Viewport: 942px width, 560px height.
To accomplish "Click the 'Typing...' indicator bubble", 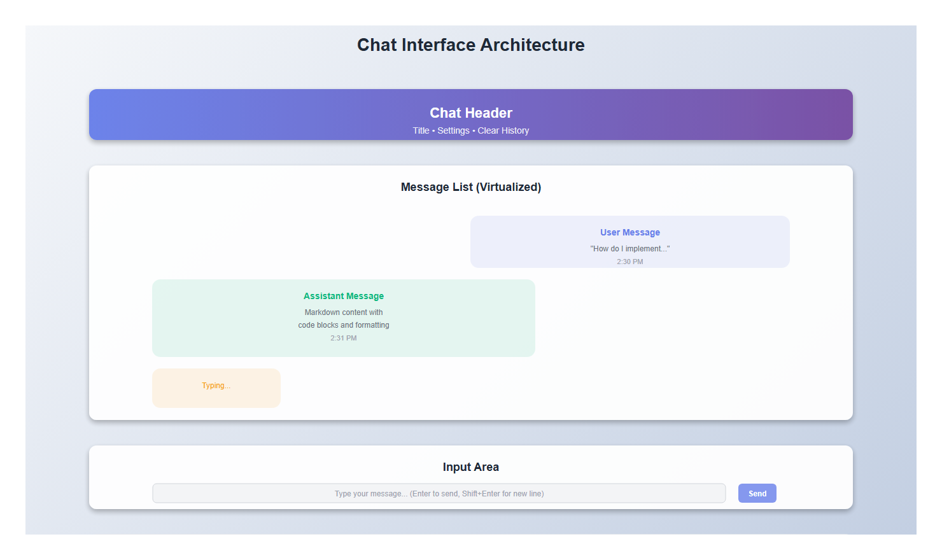I will point(216,387).
